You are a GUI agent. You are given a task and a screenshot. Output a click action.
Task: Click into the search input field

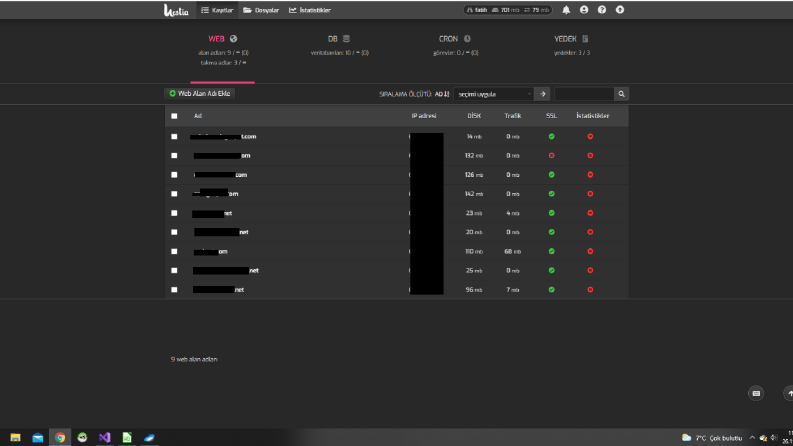[x=584, y=94]
